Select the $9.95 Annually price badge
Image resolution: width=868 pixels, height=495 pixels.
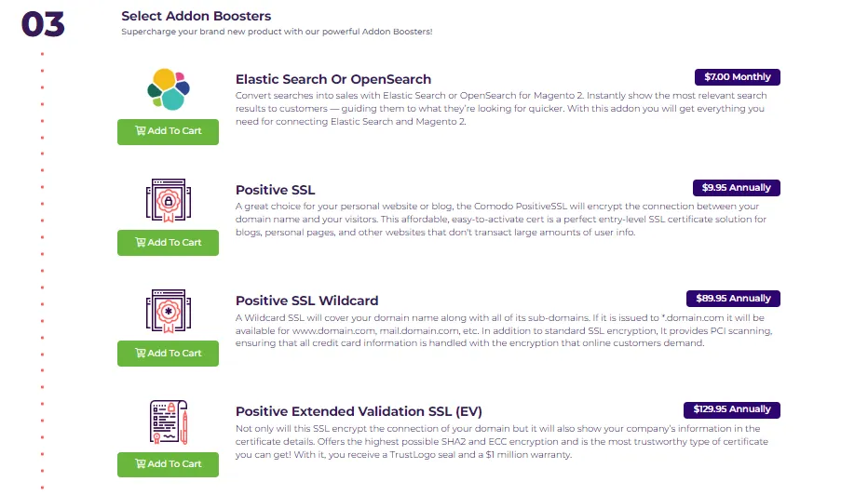[736, 188]
